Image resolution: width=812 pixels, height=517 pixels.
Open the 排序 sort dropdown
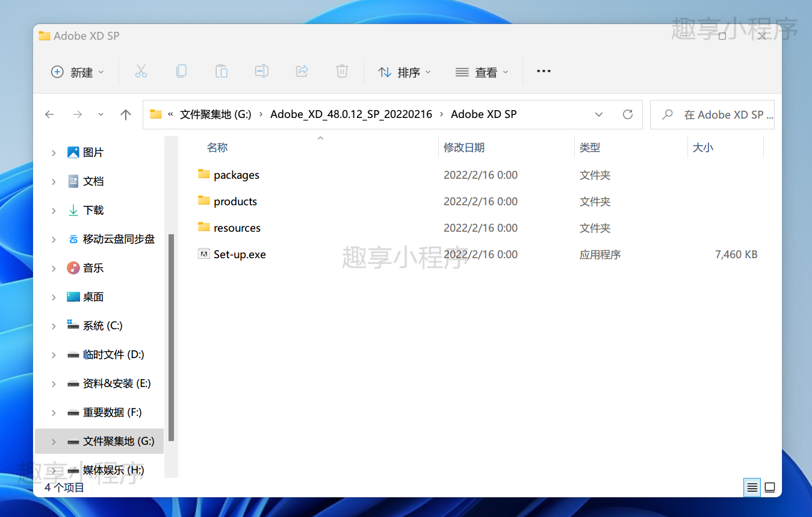tap(404, 72)
